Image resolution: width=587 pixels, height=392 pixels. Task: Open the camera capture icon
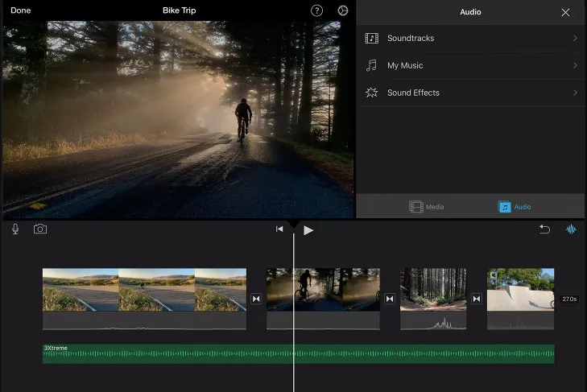point(40,229)
